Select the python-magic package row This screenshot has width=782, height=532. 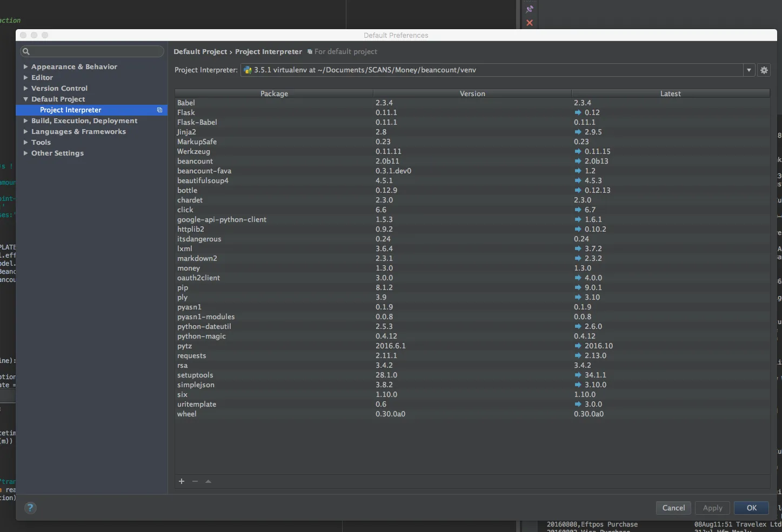click(472, 336)
